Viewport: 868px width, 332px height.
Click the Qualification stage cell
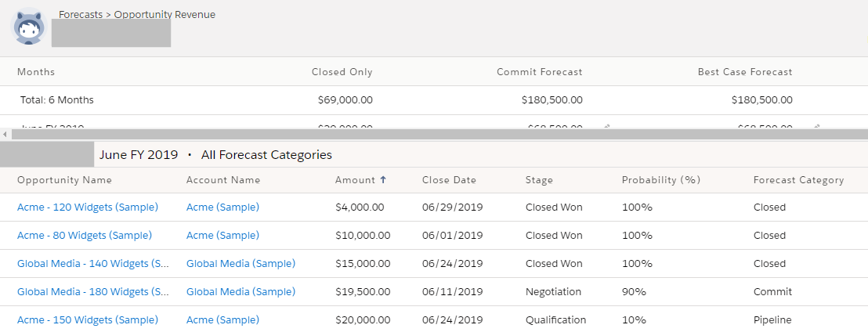tap(555, 319)
